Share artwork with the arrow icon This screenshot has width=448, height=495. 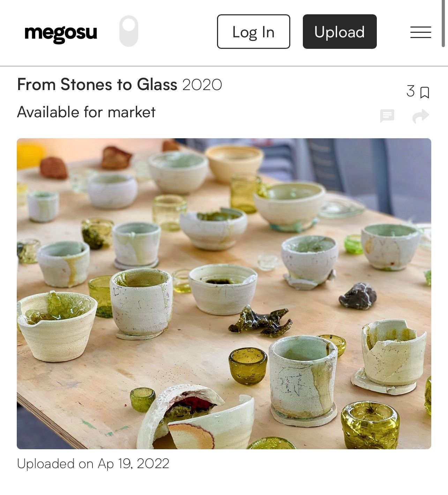pos(420,116)
